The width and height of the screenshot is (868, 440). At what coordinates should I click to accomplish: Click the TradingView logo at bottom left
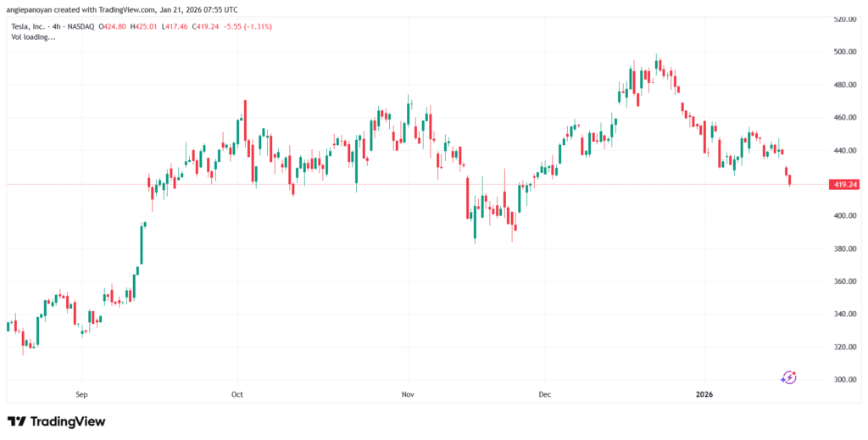pos(56,421)
